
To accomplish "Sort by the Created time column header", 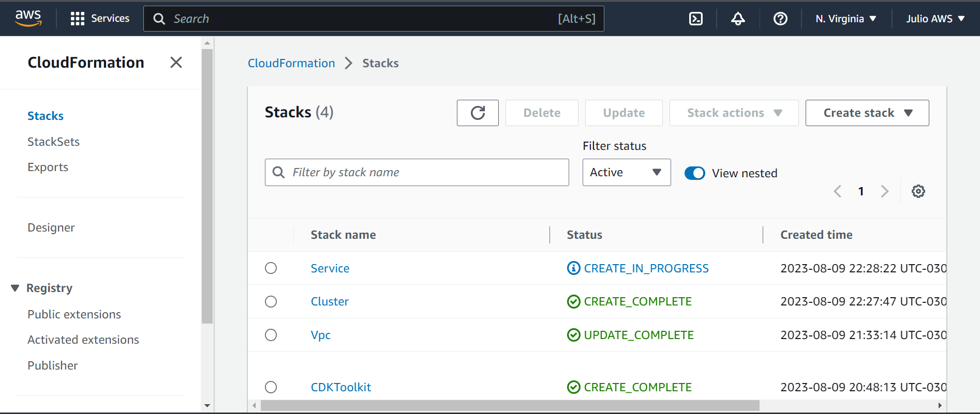I will point(816,235).
